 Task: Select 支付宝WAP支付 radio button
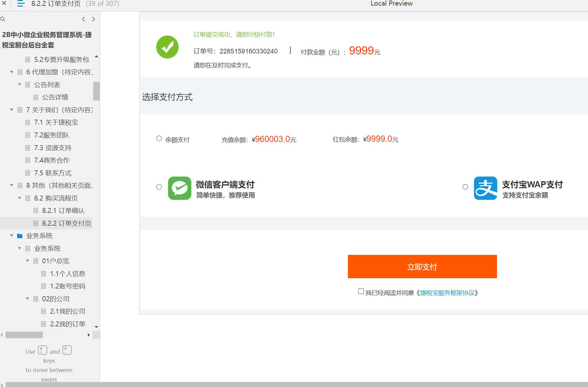pos(465,187)
